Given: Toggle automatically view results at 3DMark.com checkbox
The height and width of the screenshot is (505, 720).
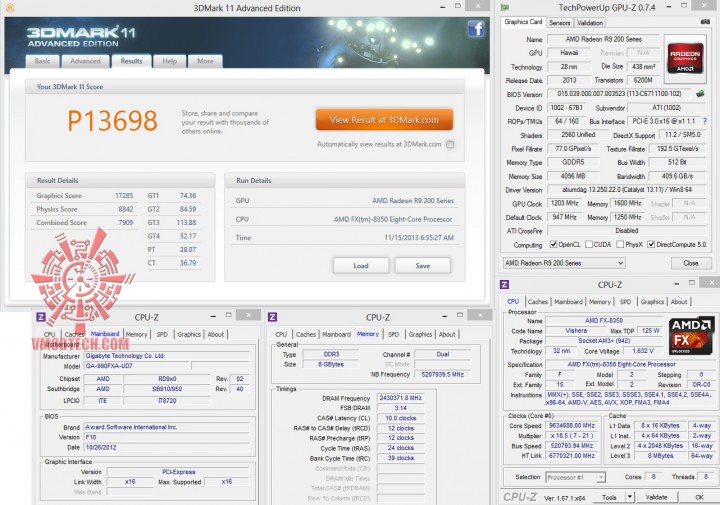Looking at the screenshot, I should (450, 144).
